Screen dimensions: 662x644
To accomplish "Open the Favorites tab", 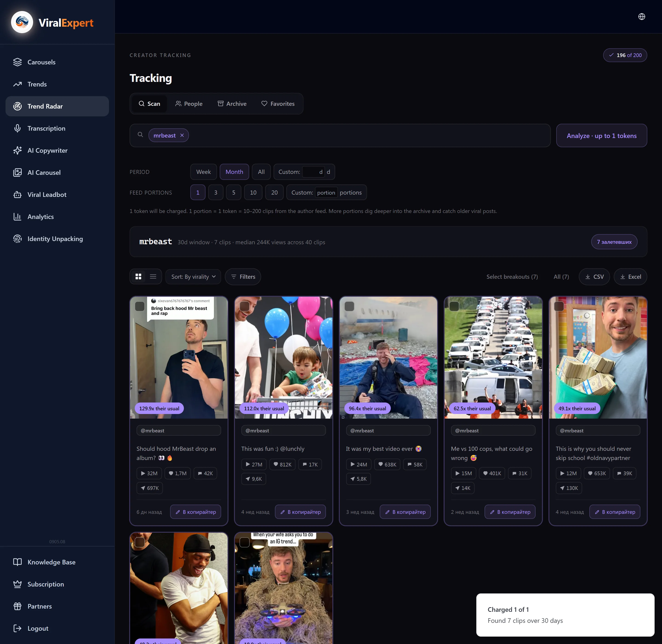I will click(x=278, y=104).
